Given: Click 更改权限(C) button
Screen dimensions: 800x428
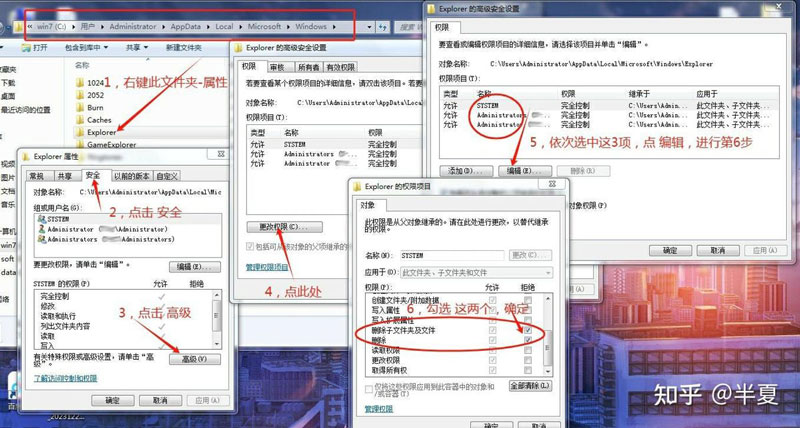Looking at the screenshot, I should tap(284, 226).
